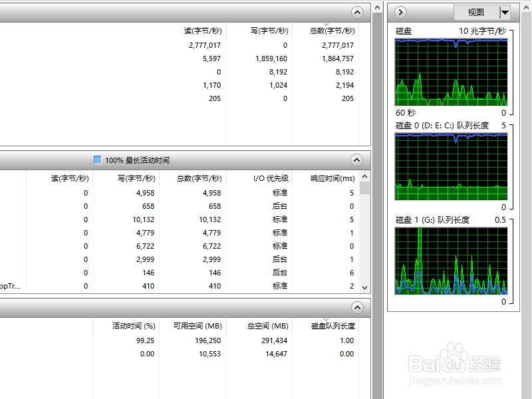532x399 pixels.
Task: Select the 磁盘 activity graph
Action: (x=451, y=73)
